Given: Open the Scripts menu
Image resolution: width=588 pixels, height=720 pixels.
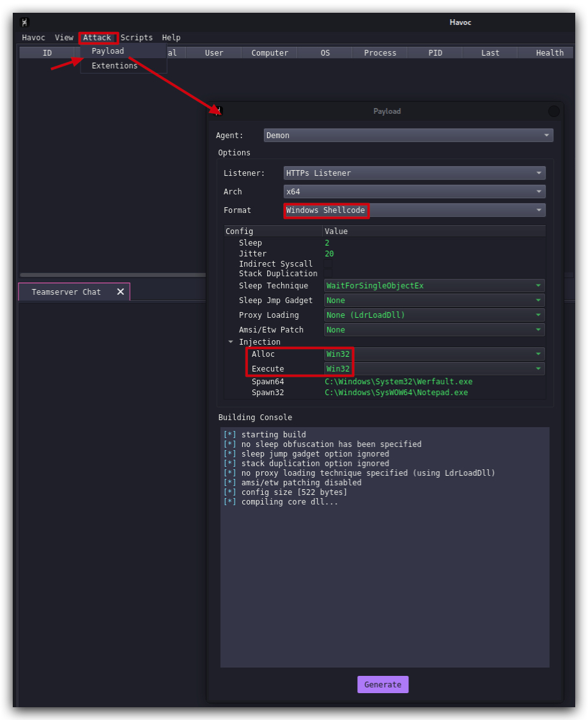Looking at the screenshot, I should coord(136,38).
